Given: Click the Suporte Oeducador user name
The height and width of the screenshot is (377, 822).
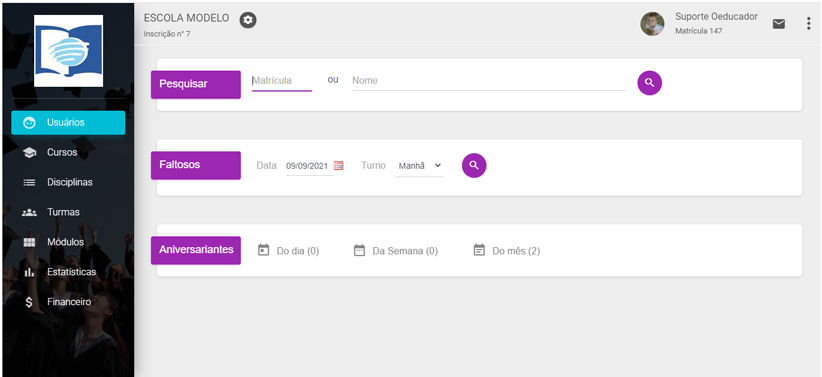Looking at the screenshot, I should click(717, 17).
